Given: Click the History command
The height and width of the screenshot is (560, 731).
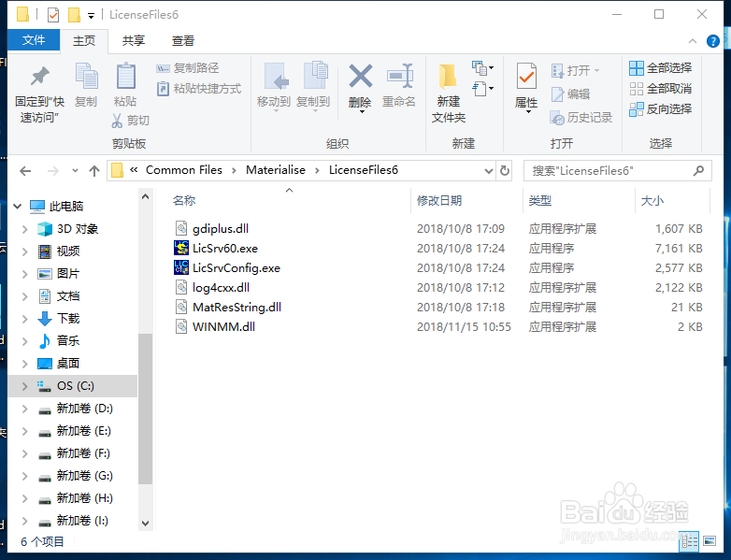Looking at the screenshot, I should (x=580, y=118).
